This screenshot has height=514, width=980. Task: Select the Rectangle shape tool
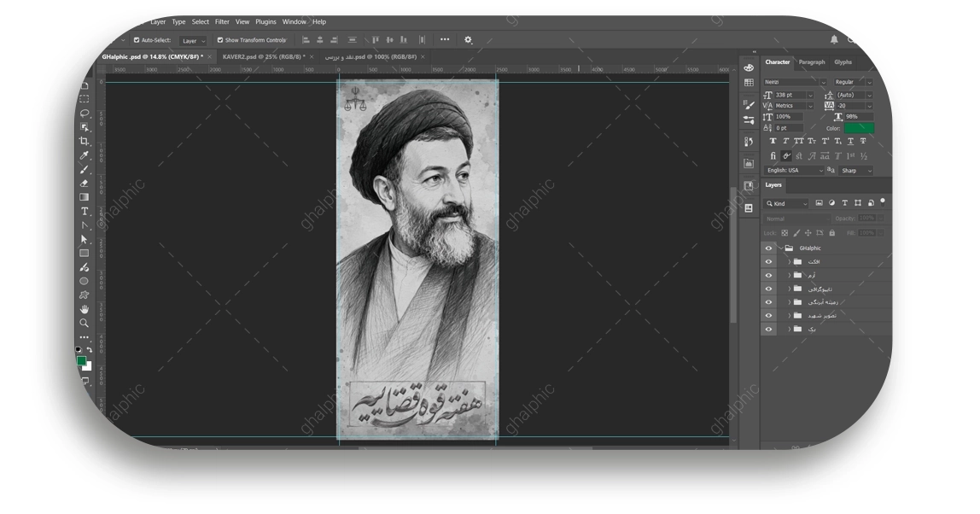pyautogui.click(x=85, y=254)
